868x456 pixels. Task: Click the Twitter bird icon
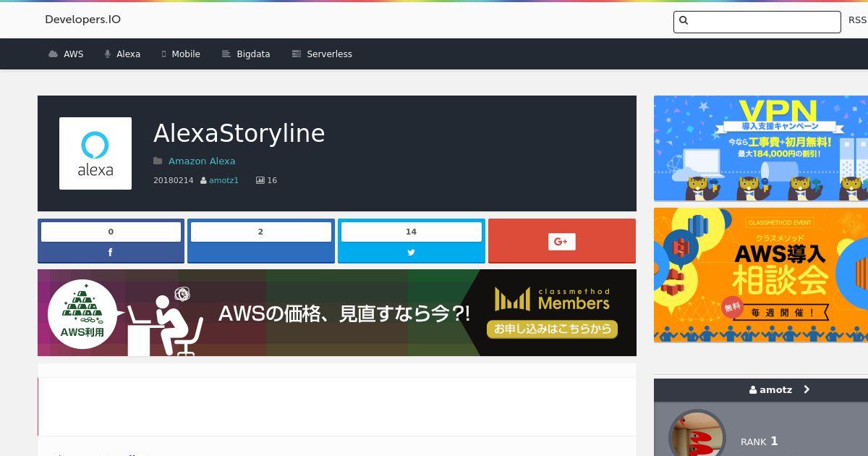(412, 253)
